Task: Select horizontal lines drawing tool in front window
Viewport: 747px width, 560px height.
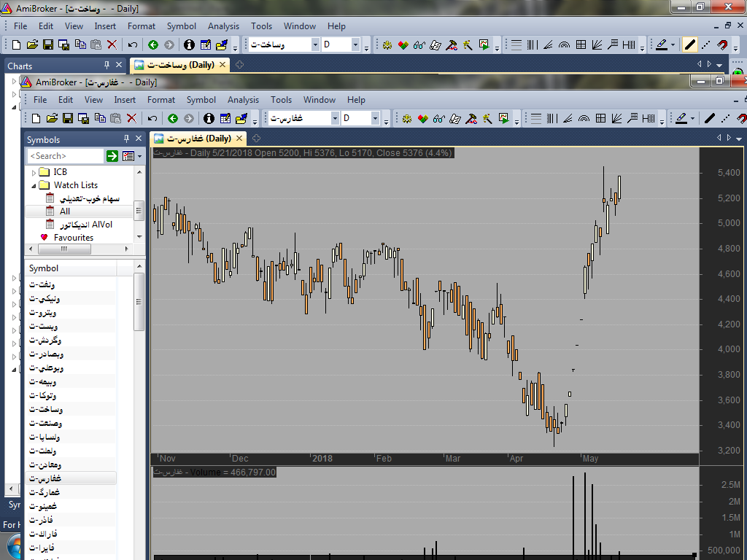Action: tap(536, 119)
